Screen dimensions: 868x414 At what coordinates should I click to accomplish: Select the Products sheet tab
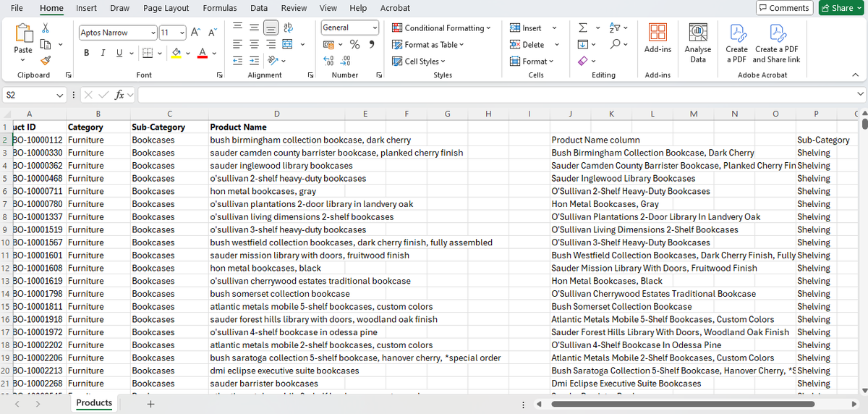[94, 403]
